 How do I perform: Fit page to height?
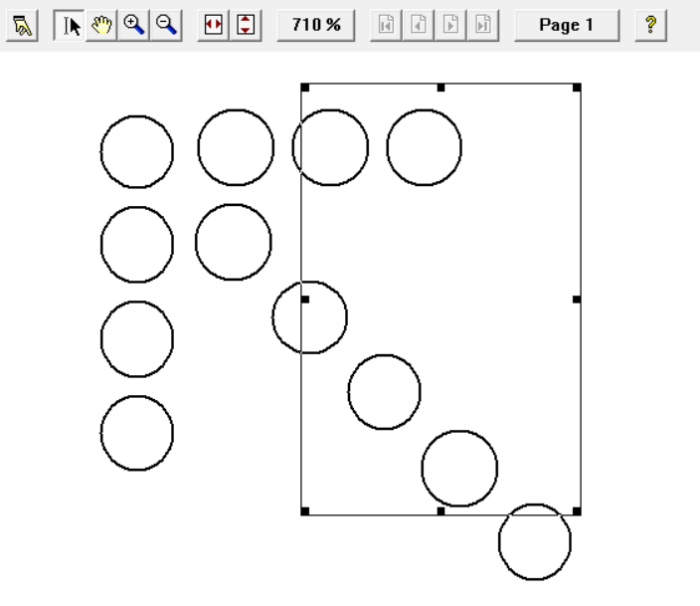tap(246, 25)
